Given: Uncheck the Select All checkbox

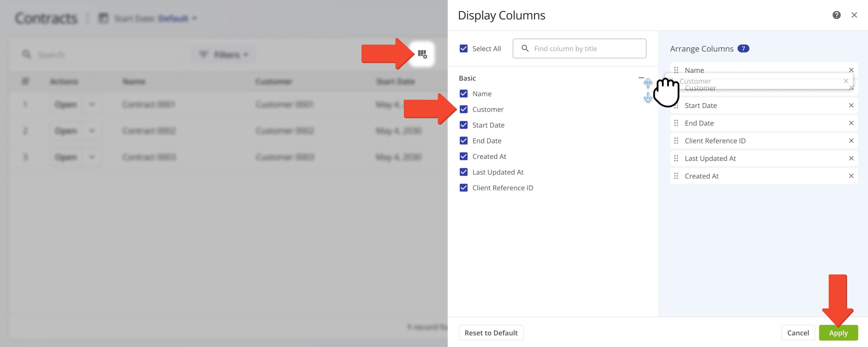Looking at the screenshot, I should click(x=464, y=49).
